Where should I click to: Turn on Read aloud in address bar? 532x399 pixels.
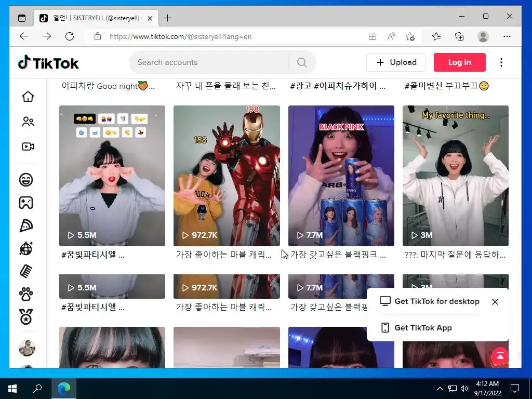[391, 36]
